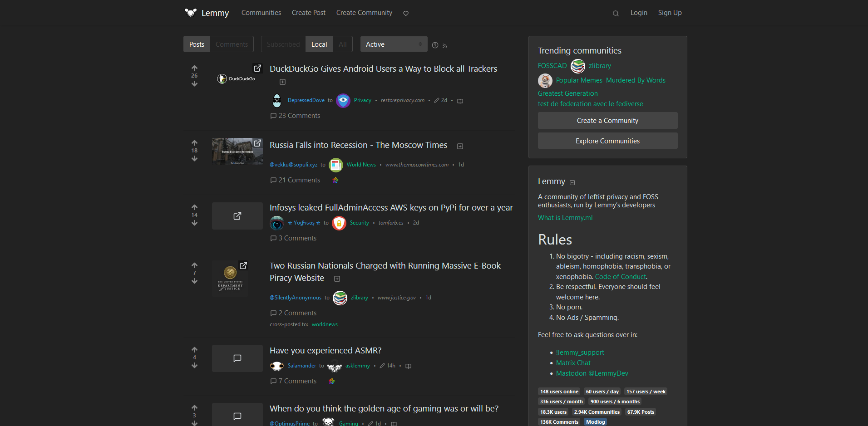Open Create Community in top navigation
The width and height of the screenshot is (868, 426).
pos(364,13)
